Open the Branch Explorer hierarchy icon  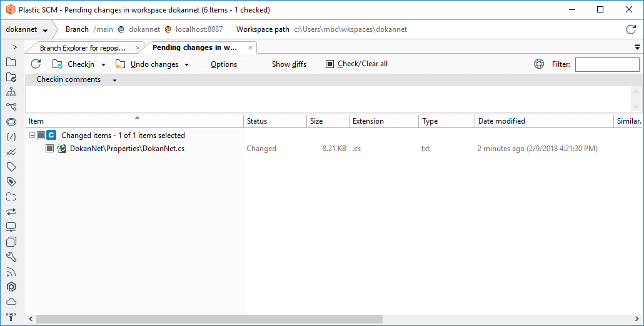point(11,92)
